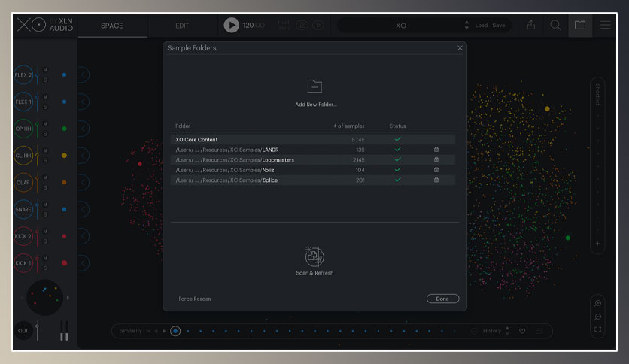
Task: Click the zoom out icon on the space view
Action: click(x=597, y=317)
